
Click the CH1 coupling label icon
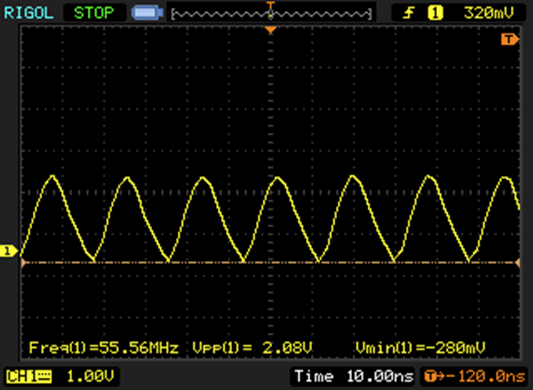(x=29, y=377)
